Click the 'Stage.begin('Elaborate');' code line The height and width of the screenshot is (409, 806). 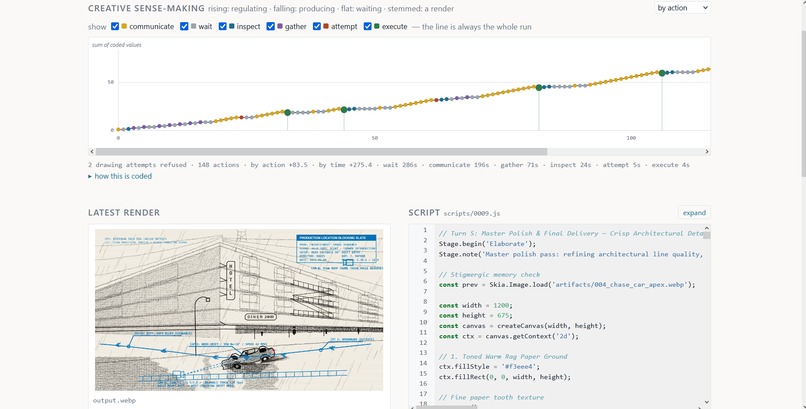[487, 244]
